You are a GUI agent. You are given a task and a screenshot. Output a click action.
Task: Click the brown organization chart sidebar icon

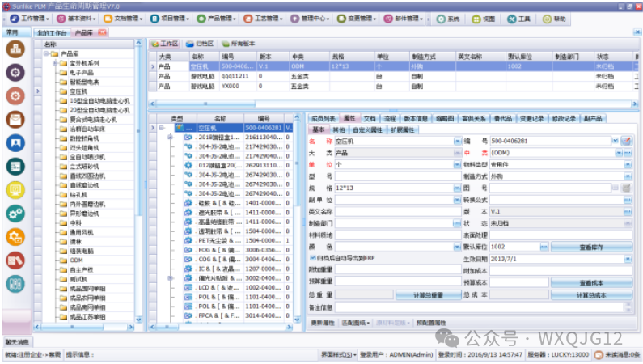[x=15, y=49]
